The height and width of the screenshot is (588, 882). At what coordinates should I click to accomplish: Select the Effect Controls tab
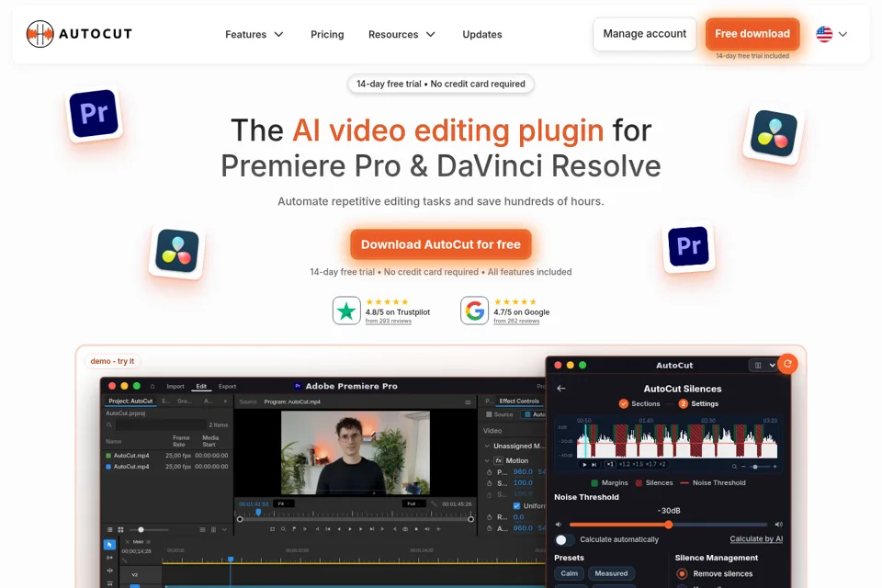(519, 401)
